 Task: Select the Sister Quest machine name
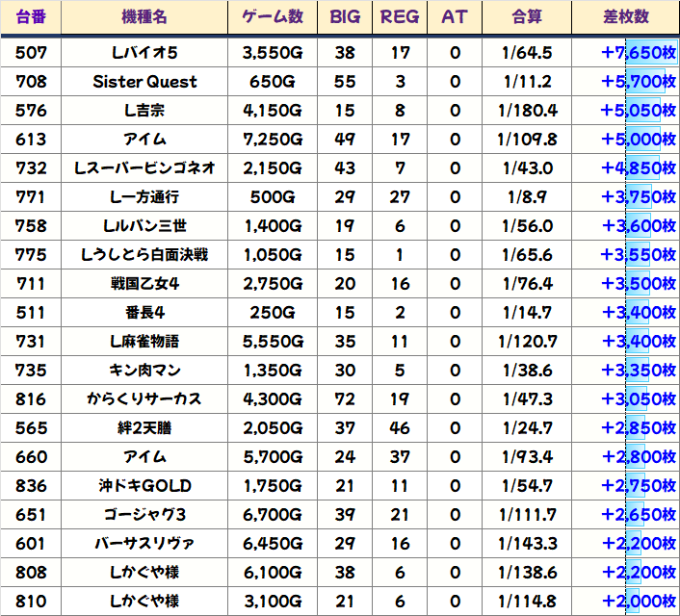point(144,82)
